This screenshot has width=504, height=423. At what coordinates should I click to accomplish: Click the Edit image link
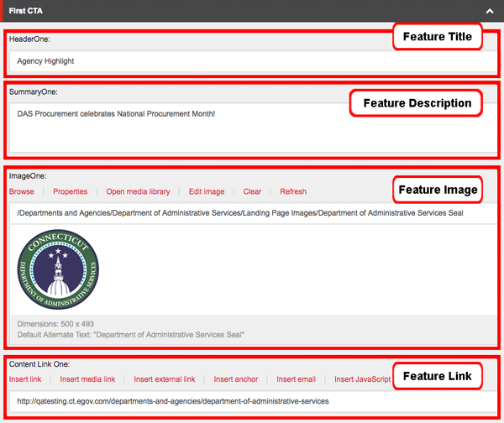click(207, 191)
